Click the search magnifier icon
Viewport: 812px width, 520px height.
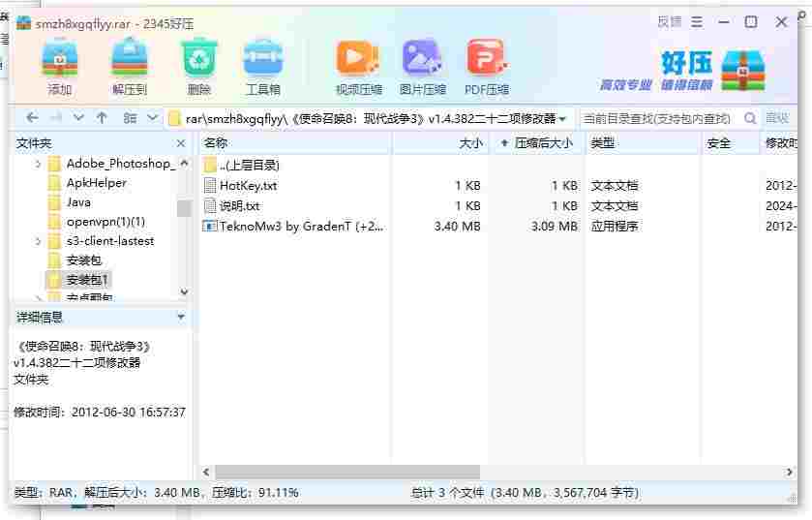click(750, 118)
